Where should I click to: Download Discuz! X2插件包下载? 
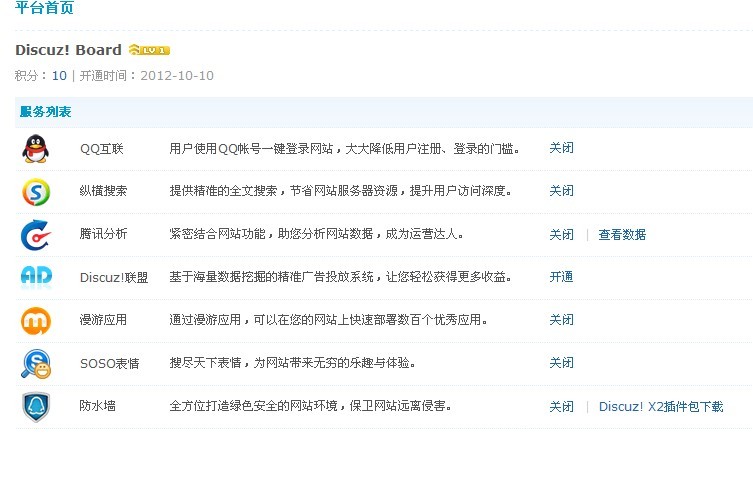tap(661, 407)
